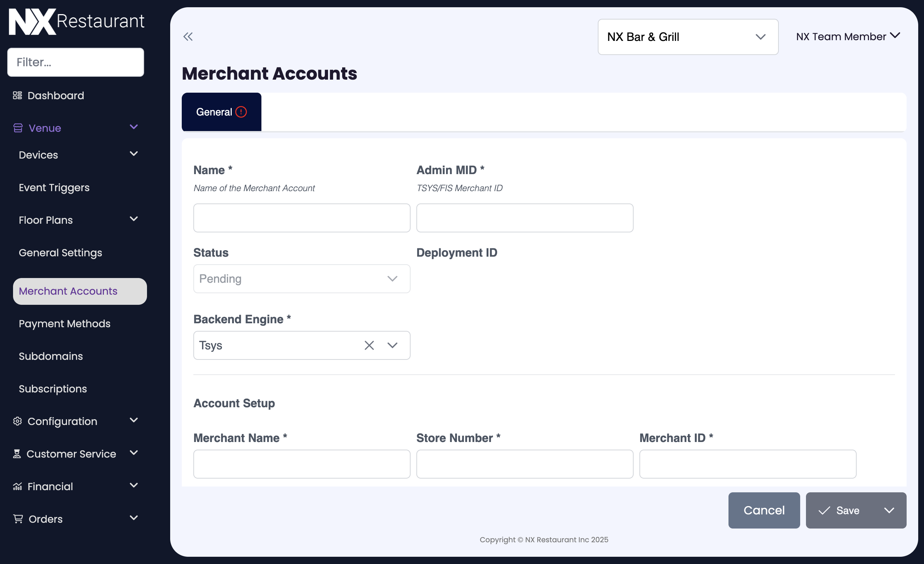
Task: Click the Name input field
Action: tap(302, 218)
